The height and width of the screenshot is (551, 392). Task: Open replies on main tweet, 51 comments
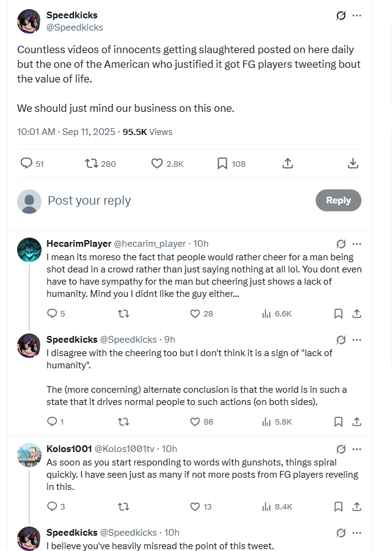point(26,163)
